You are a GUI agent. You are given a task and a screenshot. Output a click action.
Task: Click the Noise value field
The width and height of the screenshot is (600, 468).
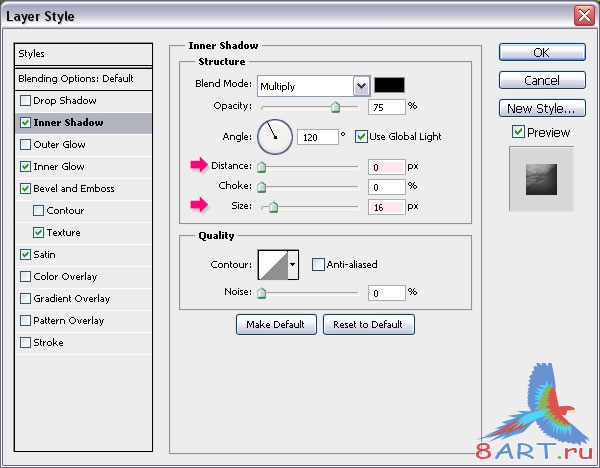(386, 293)
